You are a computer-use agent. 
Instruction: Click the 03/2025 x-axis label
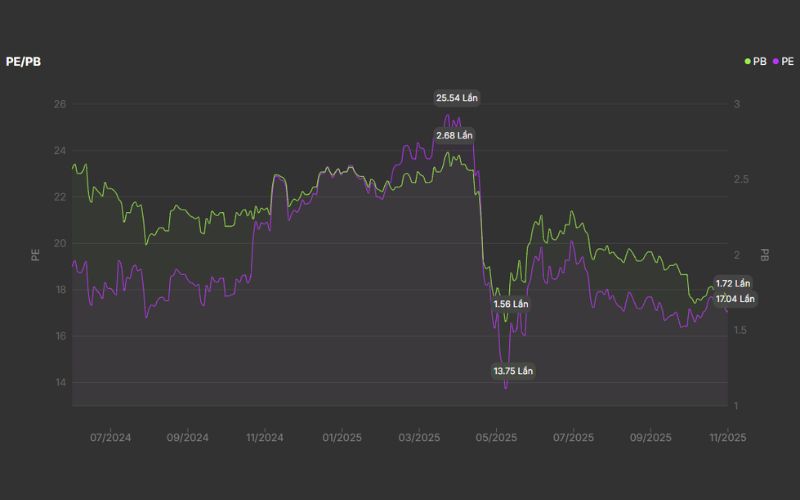click(x=419, y=437)
